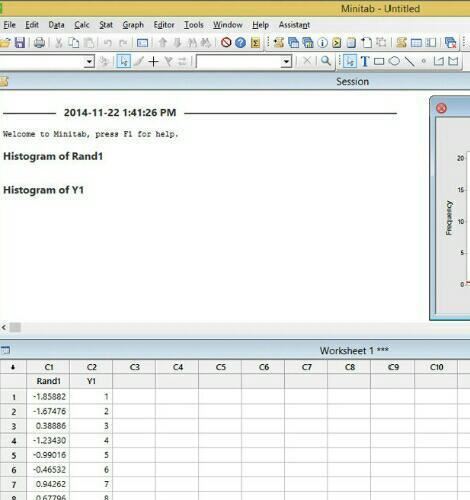Click the Undo arrow icon
Screen dimensions: 470x500
tap(107, 43)
